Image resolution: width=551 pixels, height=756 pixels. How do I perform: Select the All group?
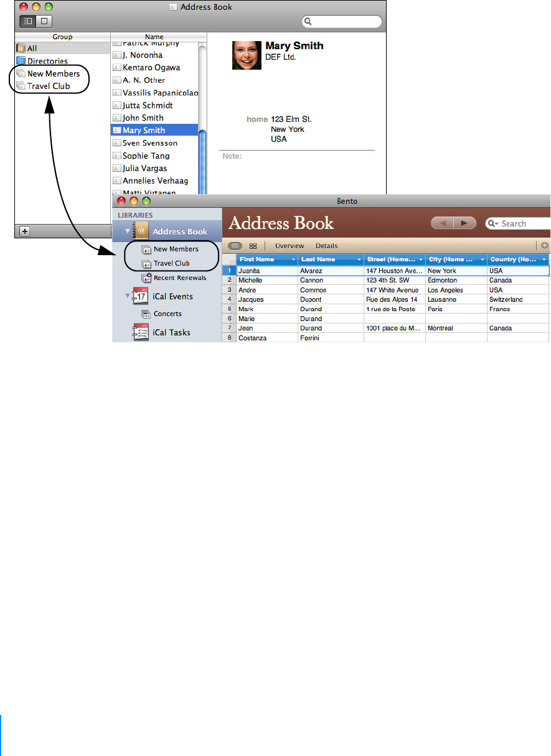pos(62,48)
